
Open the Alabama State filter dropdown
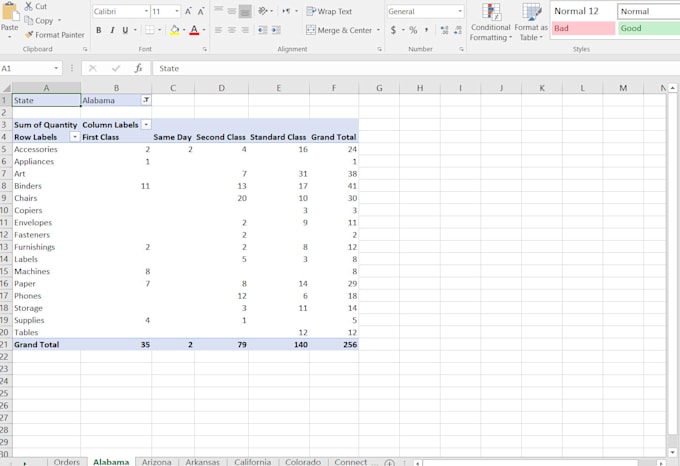click(x=146, y=100)
